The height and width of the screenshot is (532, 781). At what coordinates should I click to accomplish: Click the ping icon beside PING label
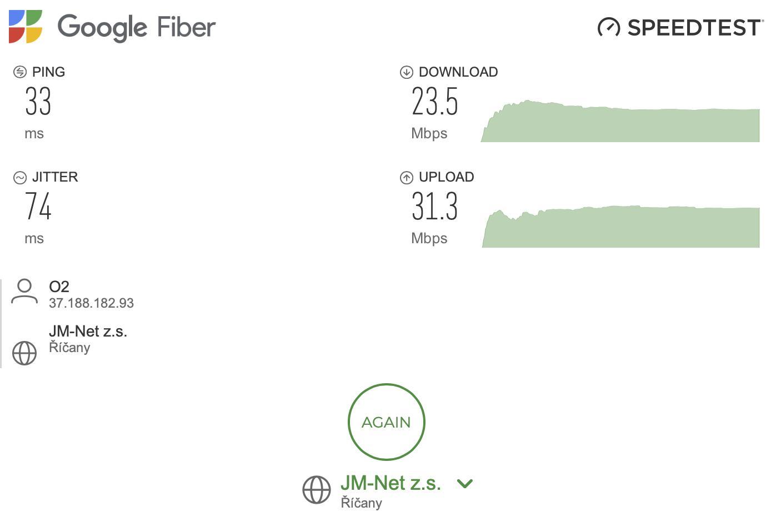click(20, 72)
